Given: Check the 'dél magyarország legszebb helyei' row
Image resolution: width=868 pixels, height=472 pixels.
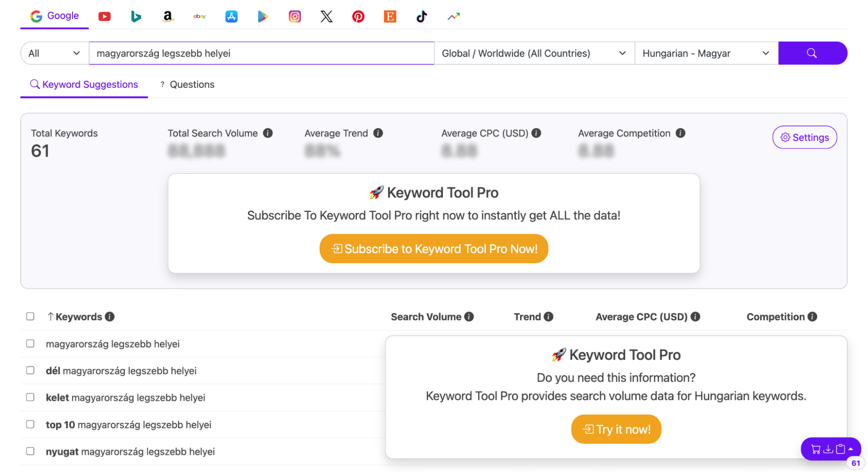Looking at the screenshot, I should 30,370.
